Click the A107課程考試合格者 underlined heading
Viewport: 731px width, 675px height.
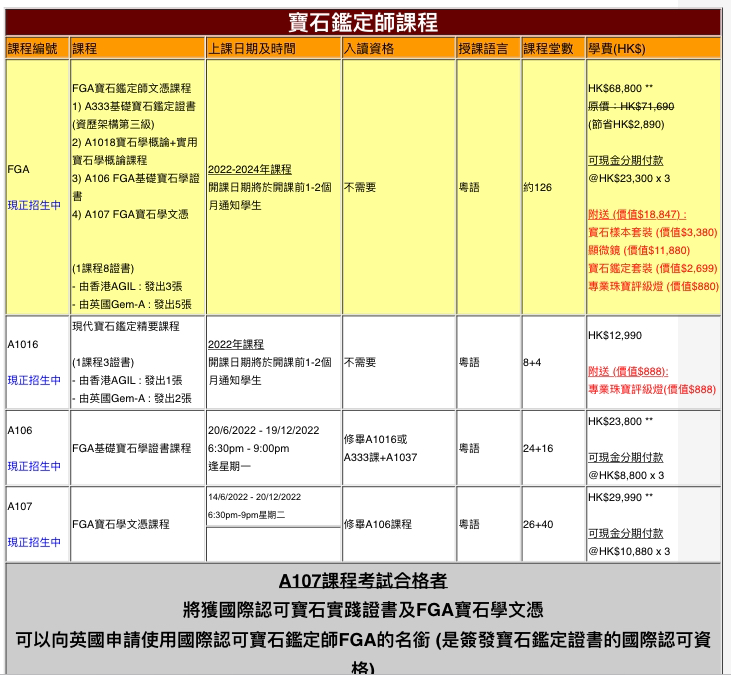click(363, 581)
